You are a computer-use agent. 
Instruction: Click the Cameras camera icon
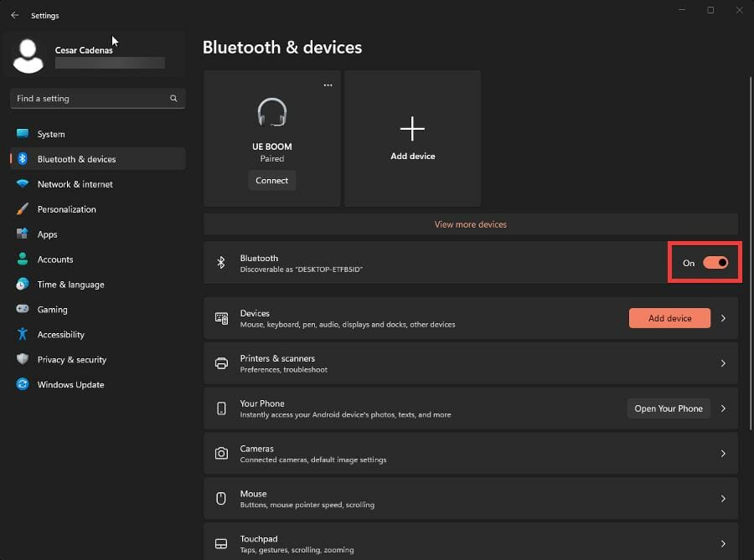(221, 454)
